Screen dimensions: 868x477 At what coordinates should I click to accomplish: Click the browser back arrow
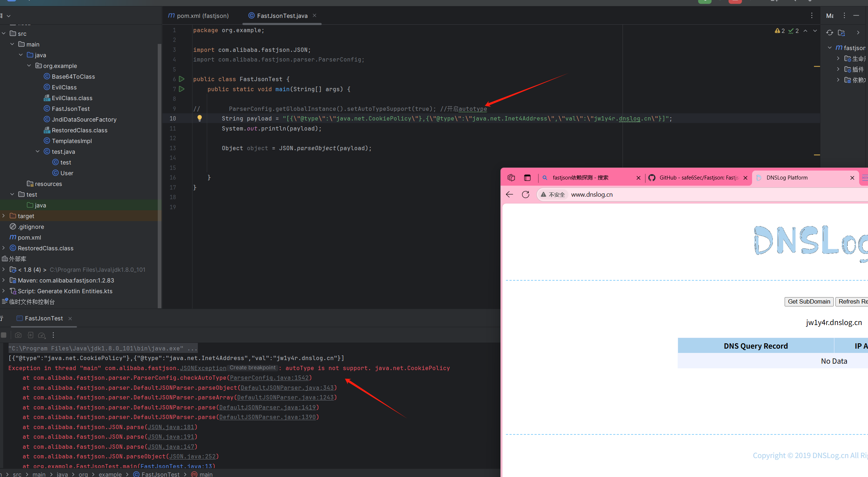click(x=509, y=195)
